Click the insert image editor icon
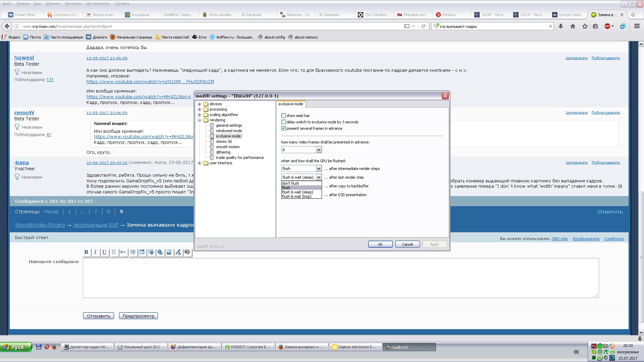The image size is (644, 362). click(169, 252)
